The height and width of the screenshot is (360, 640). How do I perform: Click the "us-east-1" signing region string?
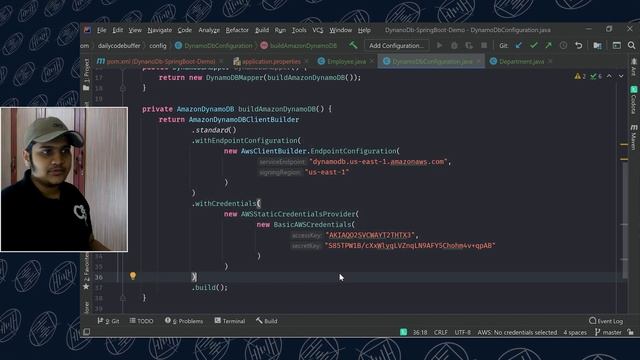[327, 172]
